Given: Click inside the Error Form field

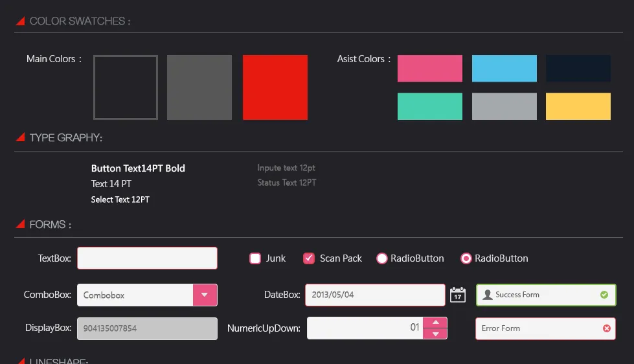Looking at the screenshot, I should (x=545, y=328).
